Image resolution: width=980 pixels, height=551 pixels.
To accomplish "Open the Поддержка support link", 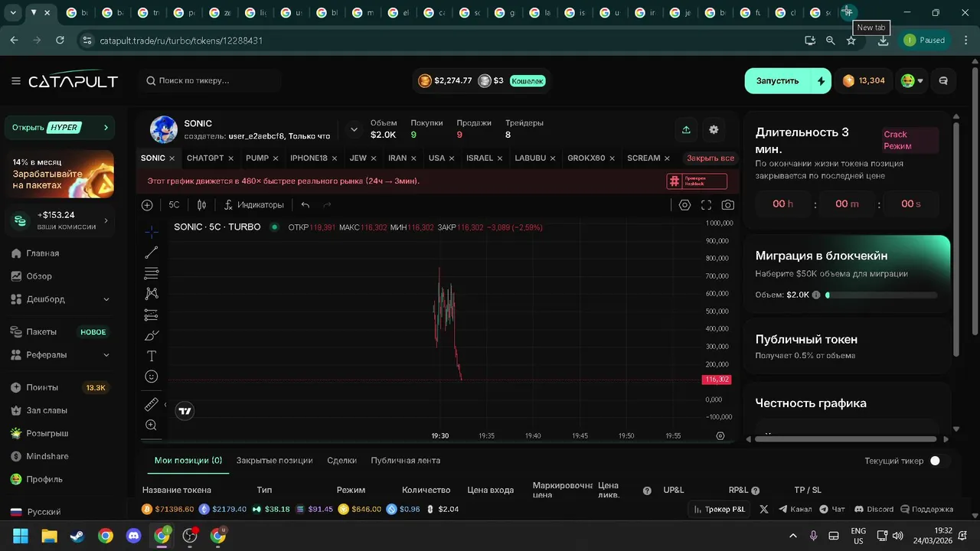I will (927, 509).
